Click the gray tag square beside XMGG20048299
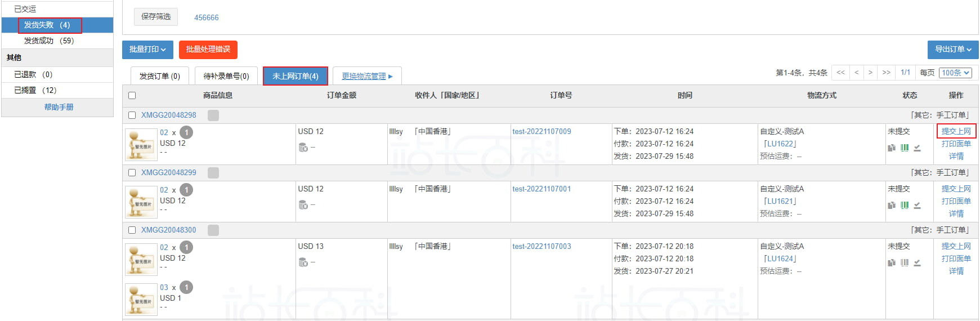This screenshot has height=321, width=980. [x=213, y=173]
